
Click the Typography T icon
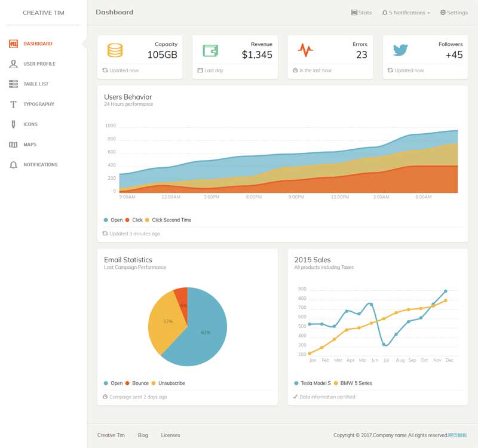click(x=13, y=105)
